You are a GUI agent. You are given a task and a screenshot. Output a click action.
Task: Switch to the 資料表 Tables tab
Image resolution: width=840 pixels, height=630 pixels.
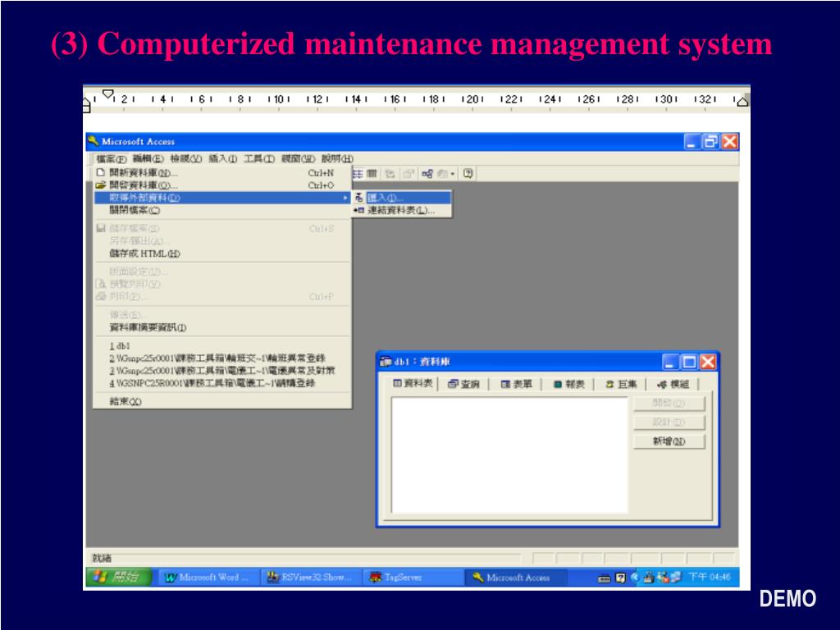click(x=413, y=384)
